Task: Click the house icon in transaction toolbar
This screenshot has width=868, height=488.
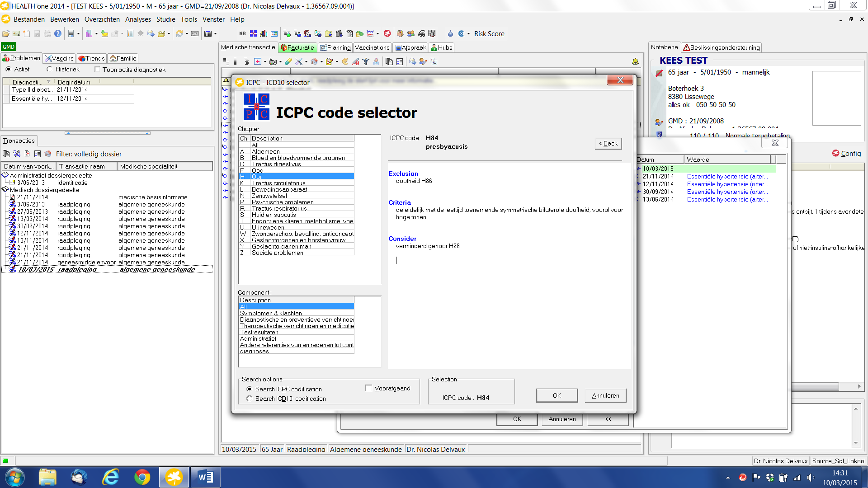Action: [x=314, y=61]
